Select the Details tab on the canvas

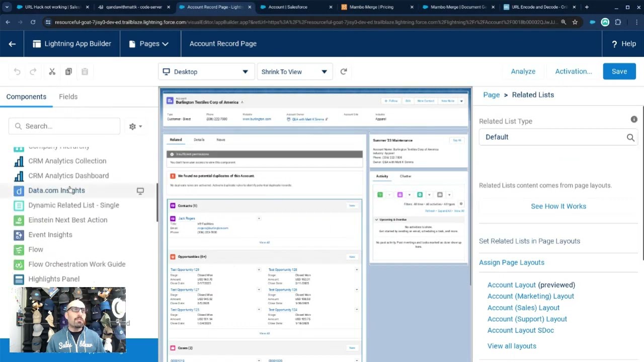click(x=199, y=140)
